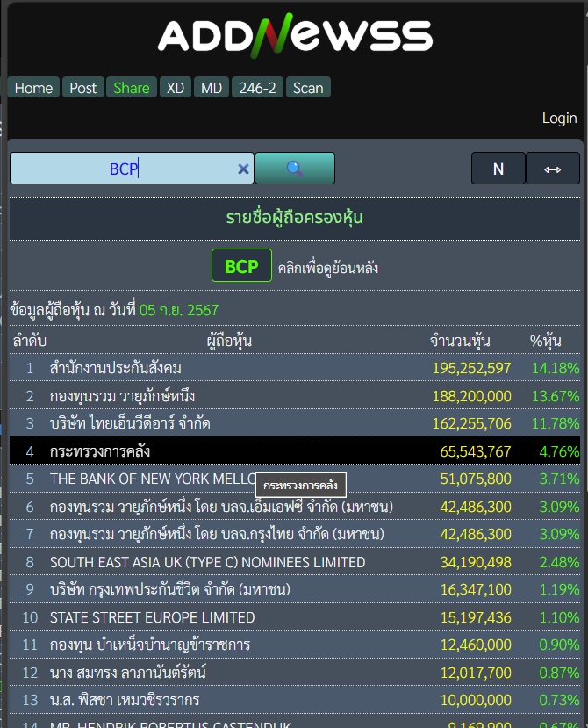Image resolution: width=588 pixels, height=728 pixels.
Task: Click percentage 3.71%
Action: pos(559,479)
